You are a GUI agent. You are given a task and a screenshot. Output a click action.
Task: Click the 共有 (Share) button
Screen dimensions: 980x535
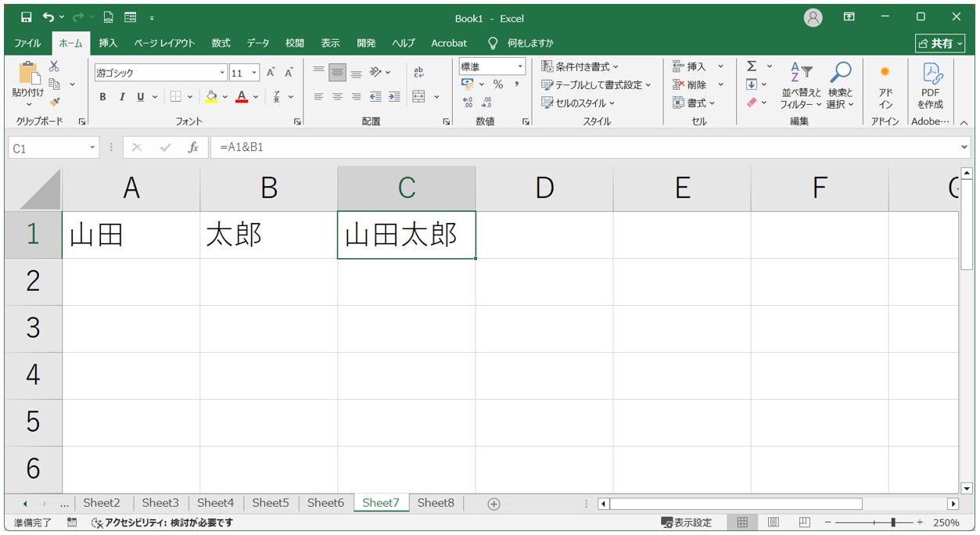(940, 43)
